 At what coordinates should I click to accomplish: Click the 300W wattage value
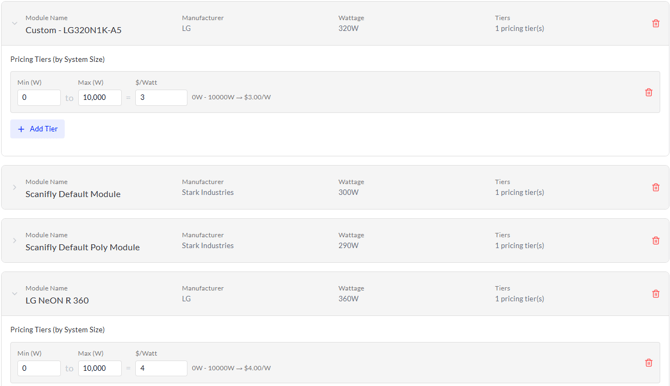pos(348,192)
